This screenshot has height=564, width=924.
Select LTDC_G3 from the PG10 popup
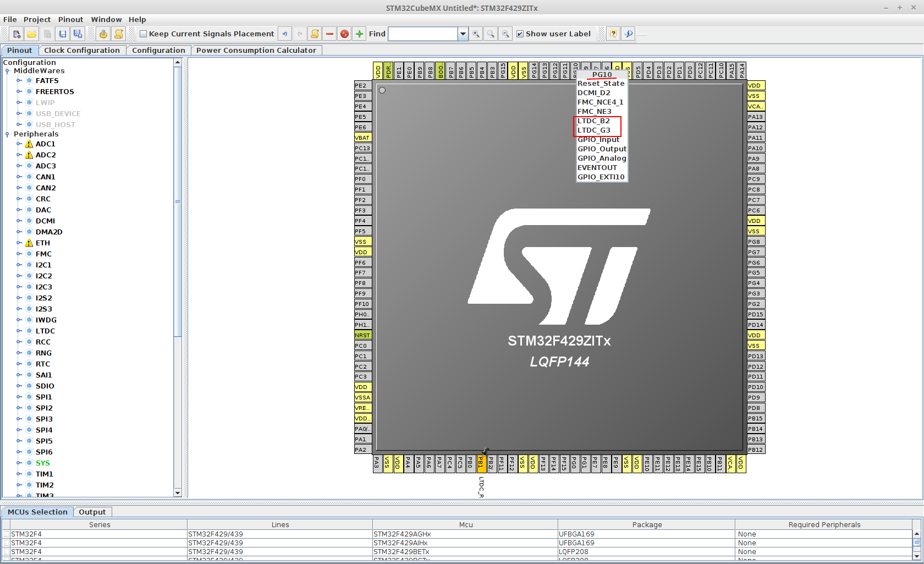[x=593, y=130]
